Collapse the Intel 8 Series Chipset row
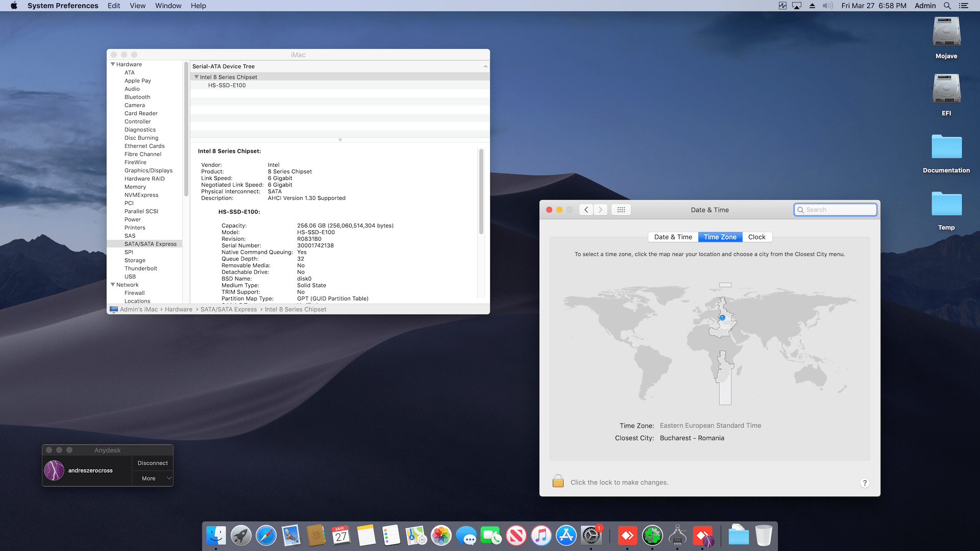Viewport: 980px width, 551px height. [197, 77]
